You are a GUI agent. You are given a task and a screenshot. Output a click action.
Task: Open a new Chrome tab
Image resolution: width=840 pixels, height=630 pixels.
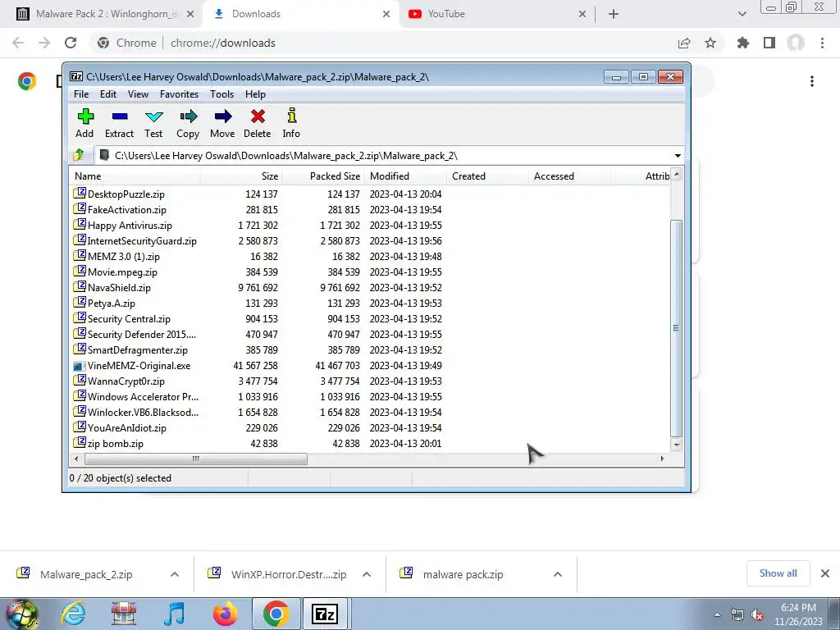pyautogui.click(x=614, y=14)
